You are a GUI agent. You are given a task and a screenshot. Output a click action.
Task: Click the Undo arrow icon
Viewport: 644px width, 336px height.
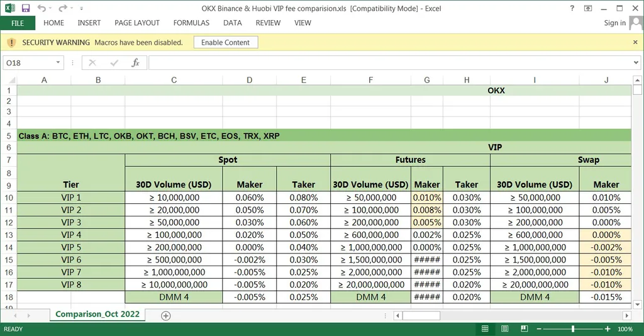42,8
